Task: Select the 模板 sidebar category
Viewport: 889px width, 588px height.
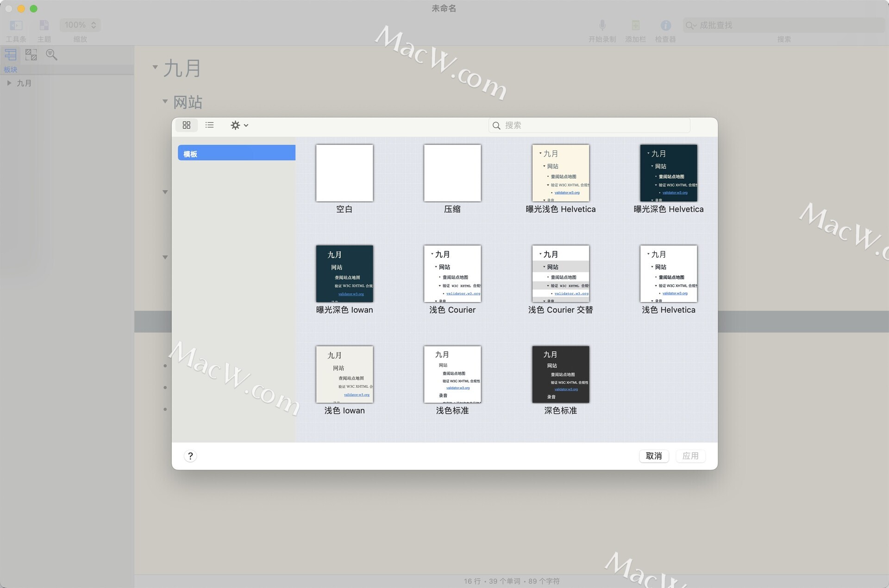Action: tap(236, 153)
